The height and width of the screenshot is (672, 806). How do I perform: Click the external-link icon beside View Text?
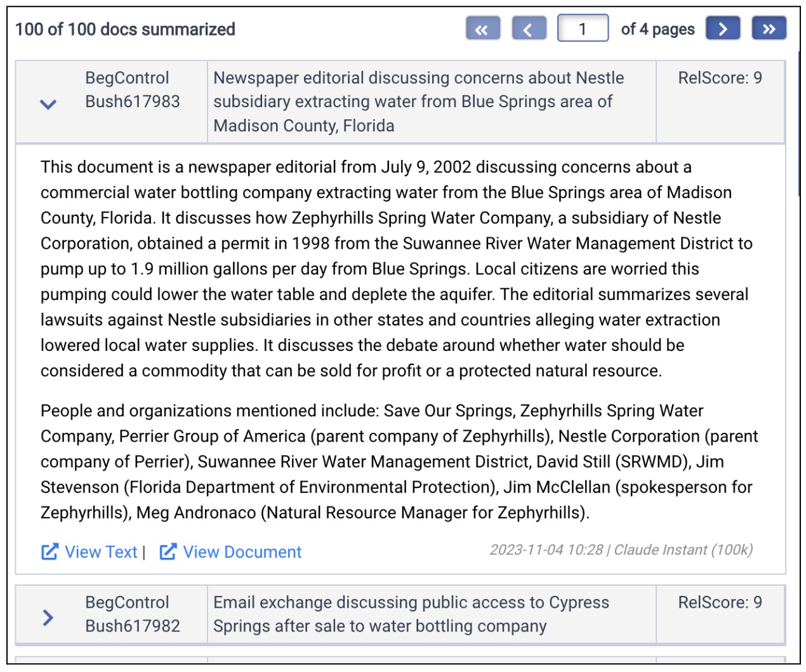[50, 552]
